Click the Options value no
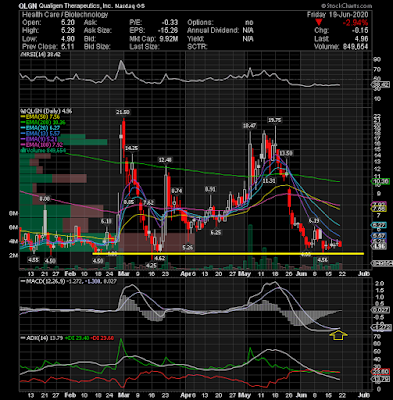The image size is (393, 400). (x=249, y=23)
